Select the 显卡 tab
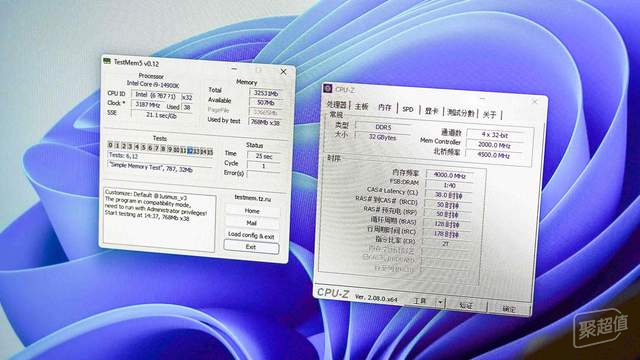 (x=431, y=111)
